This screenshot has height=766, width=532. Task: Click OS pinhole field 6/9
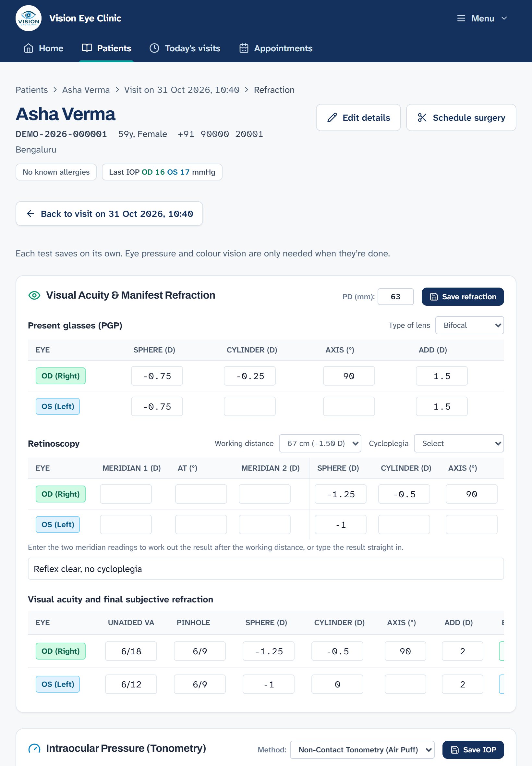point(200,685)
